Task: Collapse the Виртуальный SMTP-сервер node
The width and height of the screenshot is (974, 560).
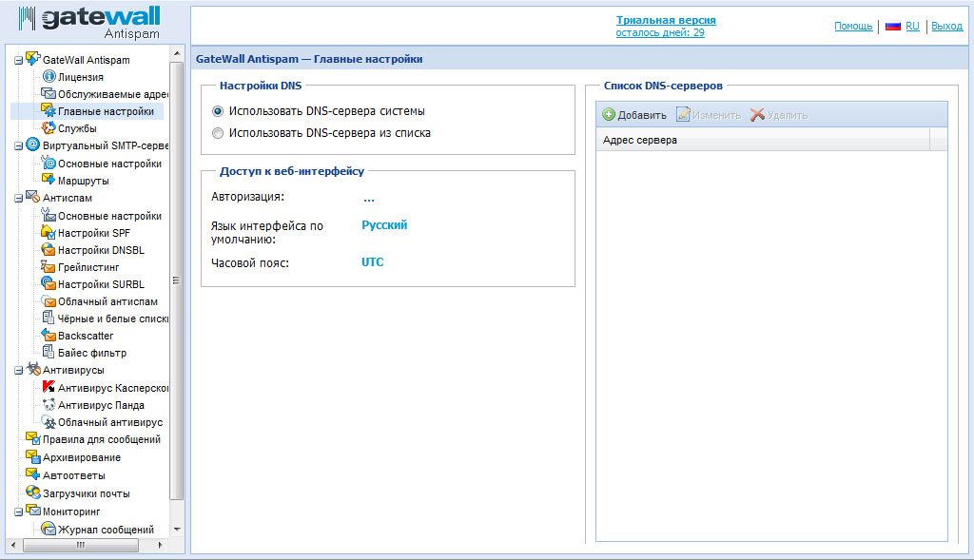Action: click(19, 145)
